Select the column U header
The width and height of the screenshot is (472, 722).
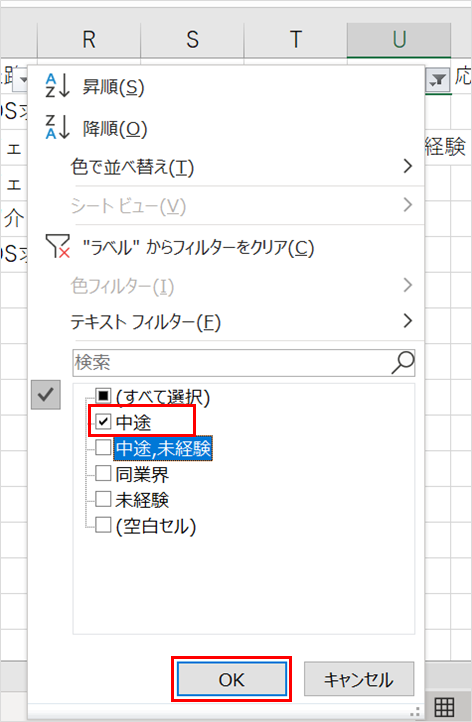pos(399,40)
